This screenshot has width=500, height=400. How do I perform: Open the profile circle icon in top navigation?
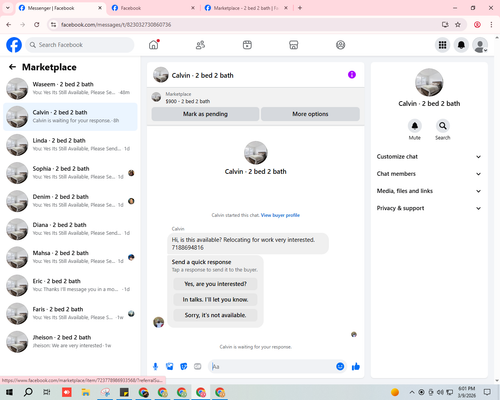pos(340,45)
